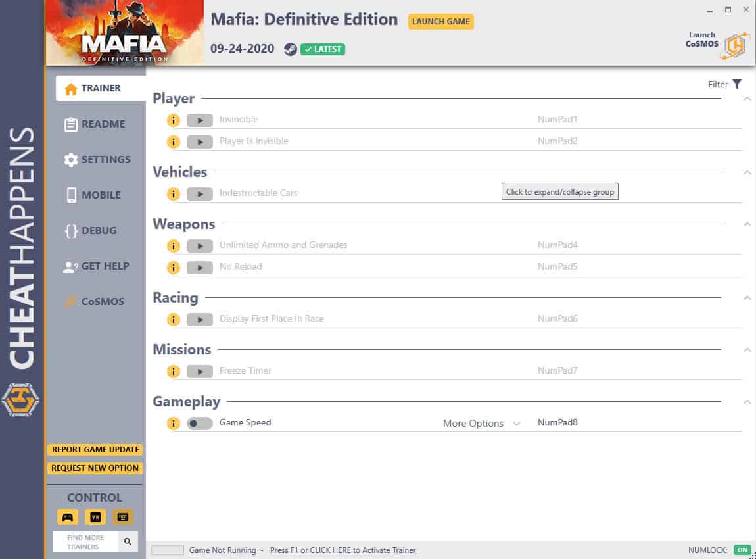This screenshot has height=559, width=756.
Task: Open info for Invincible cheat
Action: [173, 120]
